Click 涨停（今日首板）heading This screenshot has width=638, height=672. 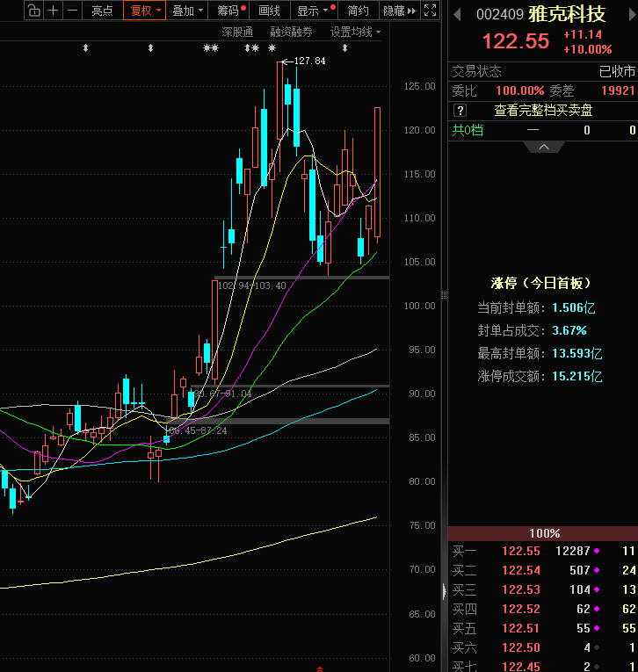click(540, 283)
